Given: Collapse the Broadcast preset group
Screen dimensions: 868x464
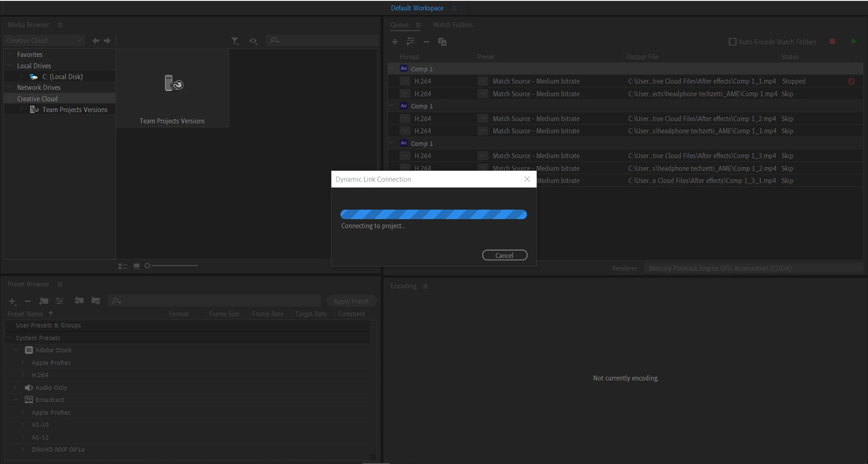Looking at the screenshot, I should (16, 399).
